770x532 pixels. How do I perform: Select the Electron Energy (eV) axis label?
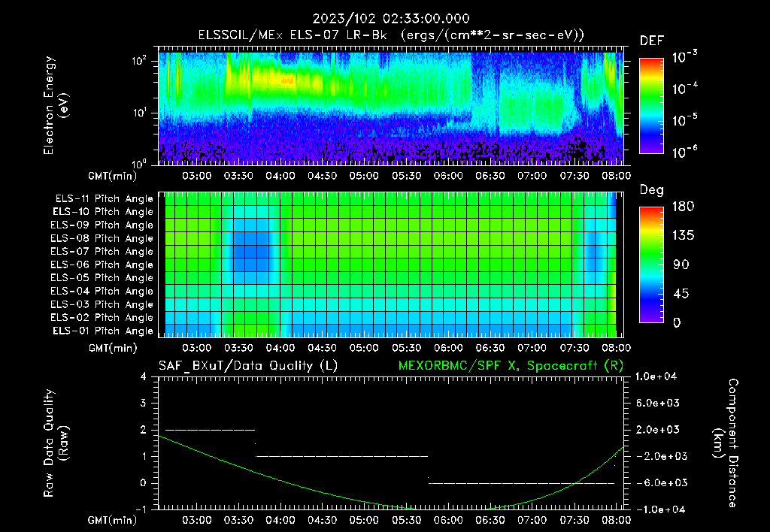[56, 105]
